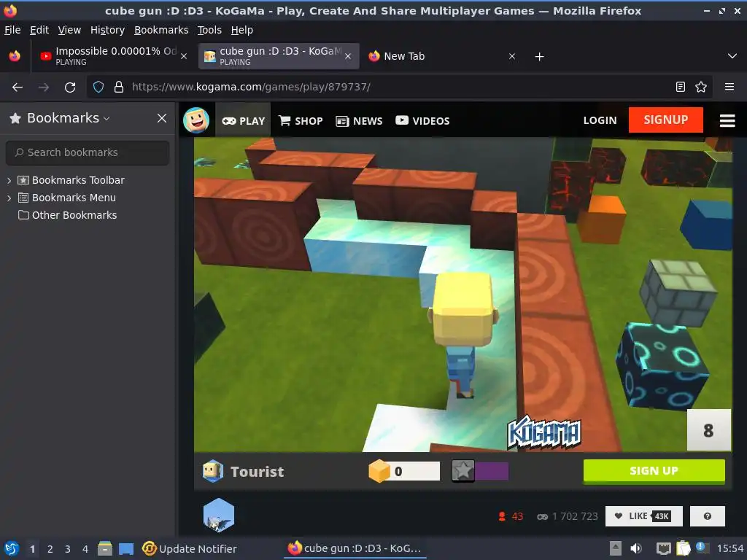Image resolution: width=747 pixels, height=560 pixels.
Task: Click the Firefox View icon in the tab bar
Action: tap(15, 56)
